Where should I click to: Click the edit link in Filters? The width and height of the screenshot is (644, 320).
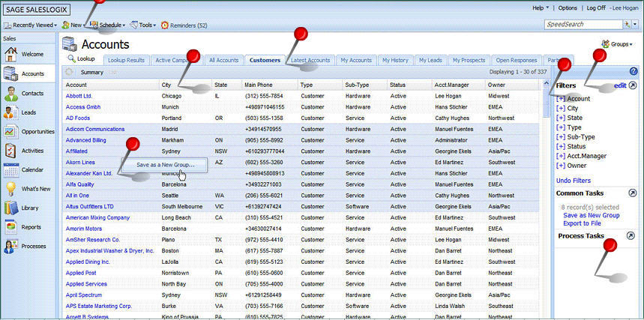(x=620, y=85)
